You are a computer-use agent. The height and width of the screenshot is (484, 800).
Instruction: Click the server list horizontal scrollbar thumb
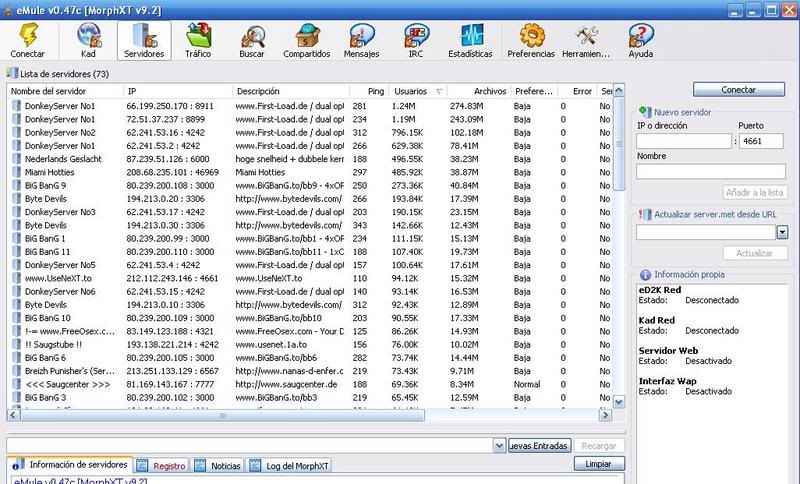pyautogui.click(x=222, y=416)
